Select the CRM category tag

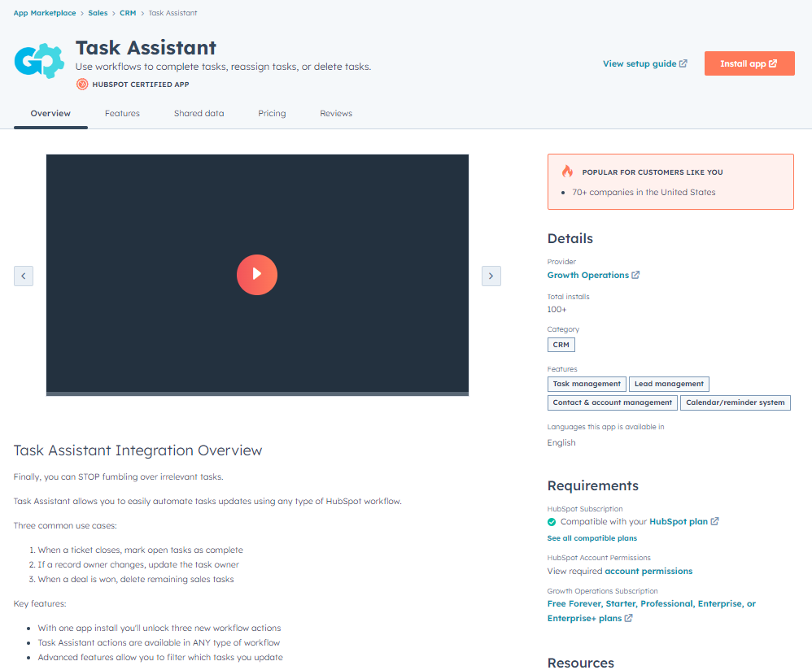(561, 344)
